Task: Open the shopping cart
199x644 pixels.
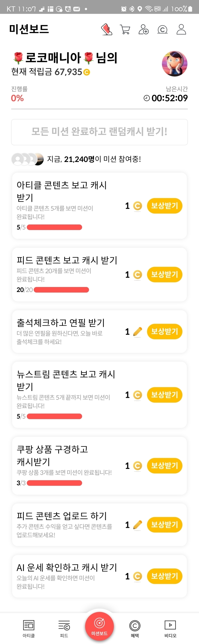Action: (125, 29)
